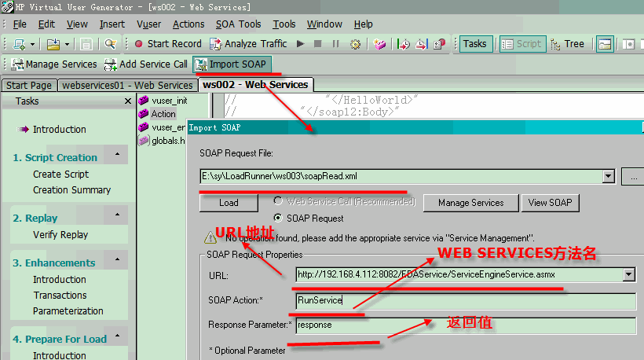
Task: Open the Transactions task
Action: click(60, 296)
